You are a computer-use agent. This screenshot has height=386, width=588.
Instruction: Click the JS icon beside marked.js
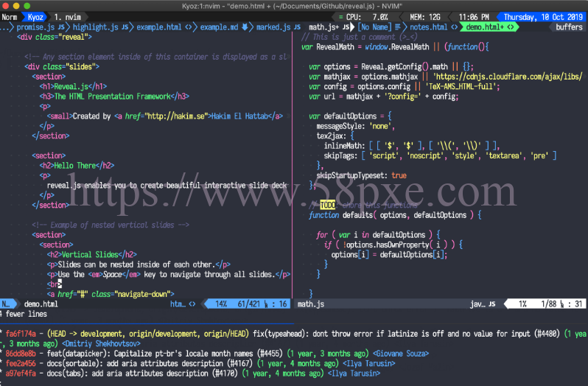point(298,27)
